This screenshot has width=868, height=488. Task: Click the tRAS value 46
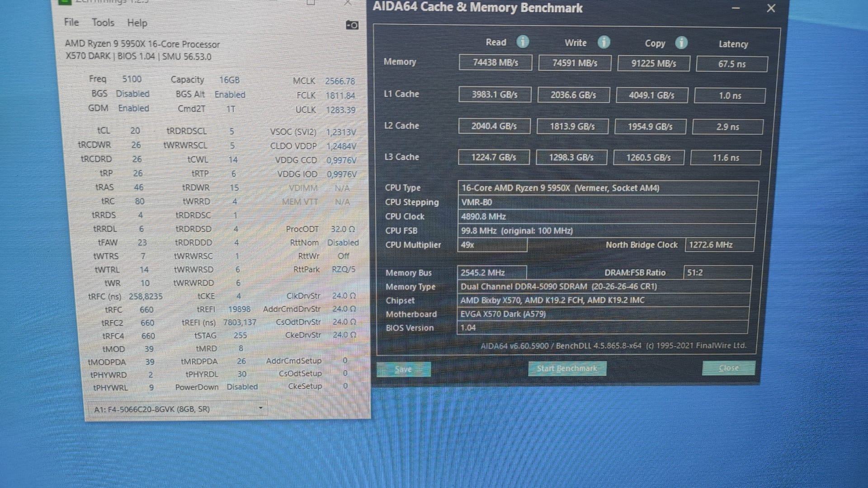coord(138,187)
